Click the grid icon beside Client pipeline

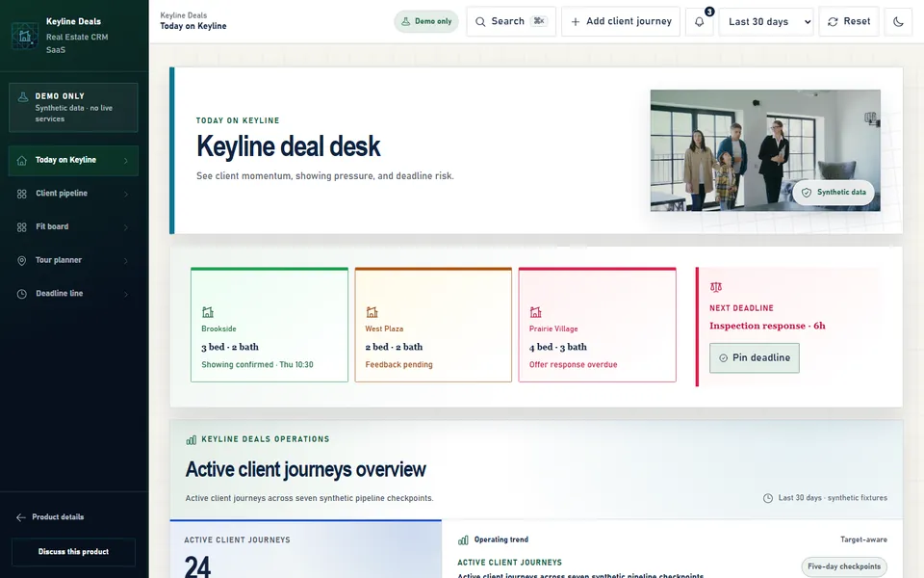coord(22,194)
